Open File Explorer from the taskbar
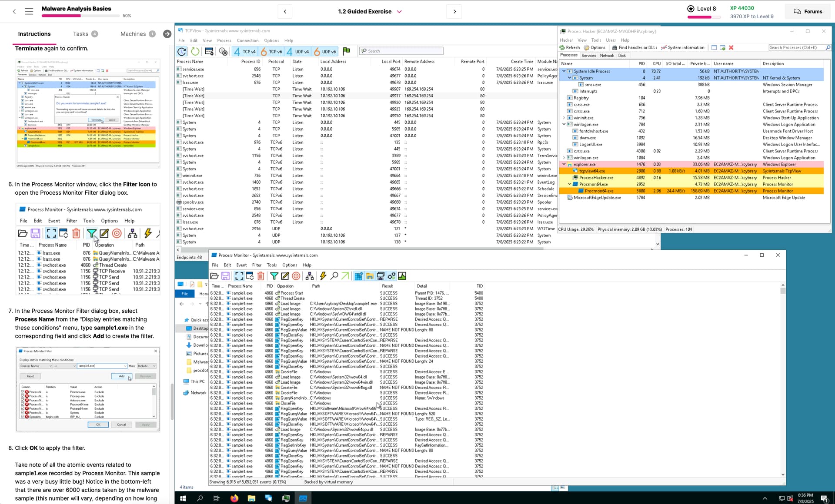835x504 pixels. pos(251,498)
